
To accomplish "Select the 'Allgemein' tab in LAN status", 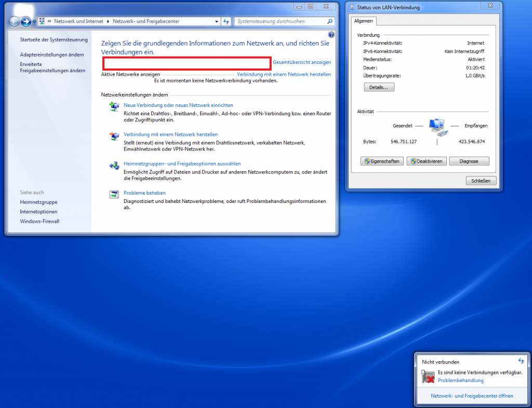I will coord(363,21).
